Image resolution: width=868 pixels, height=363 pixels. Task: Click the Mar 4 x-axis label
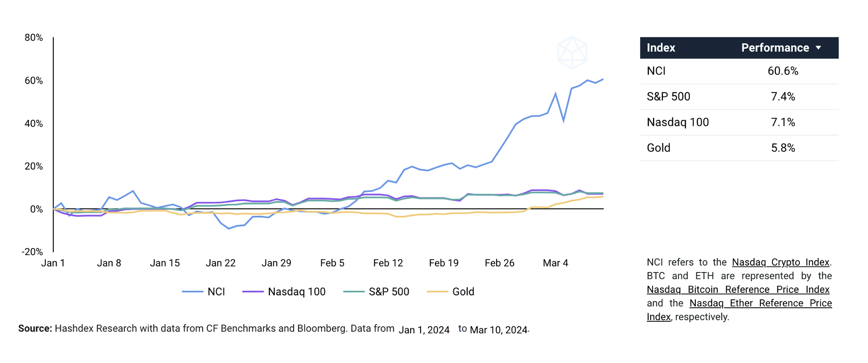click(555, 263)
